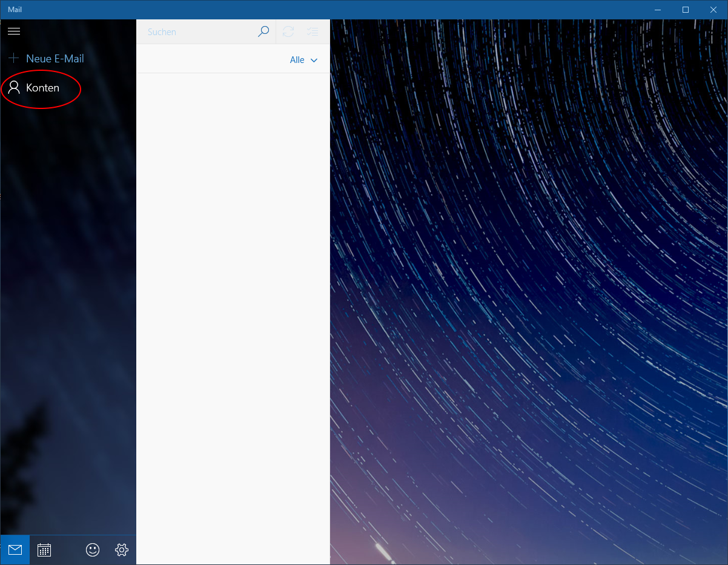728x565 pixels.
Task: Sync the mailbox with the refresh icon
Action: (x=288, y=32)
